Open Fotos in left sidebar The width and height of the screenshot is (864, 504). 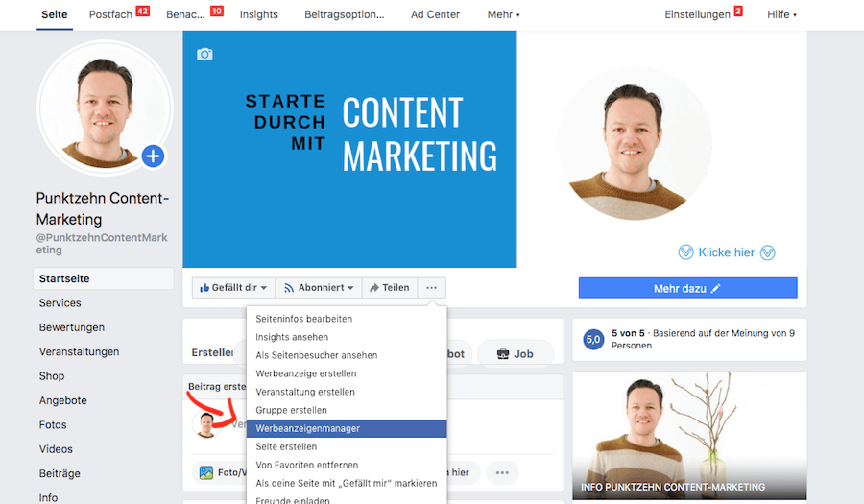tap(53, 424)
